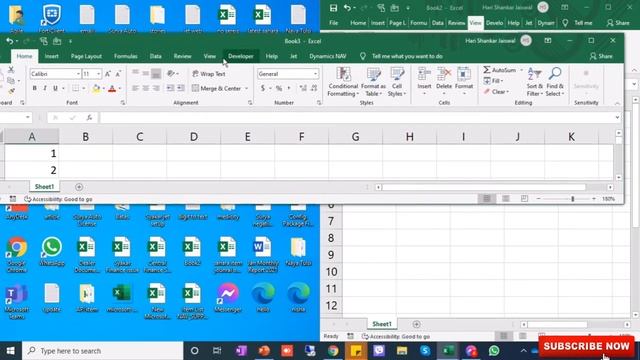Viewport: 640px width, 360px height.
Task: Open the Formulas tab in Book3
Action: pyautogui.click(x=126, y=56)
